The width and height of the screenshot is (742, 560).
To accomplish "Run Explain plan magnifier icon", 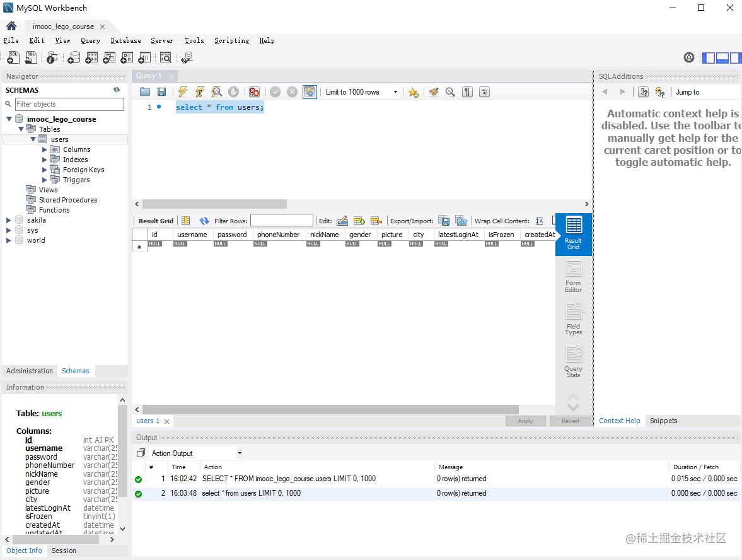I will [x=217, y=92].
